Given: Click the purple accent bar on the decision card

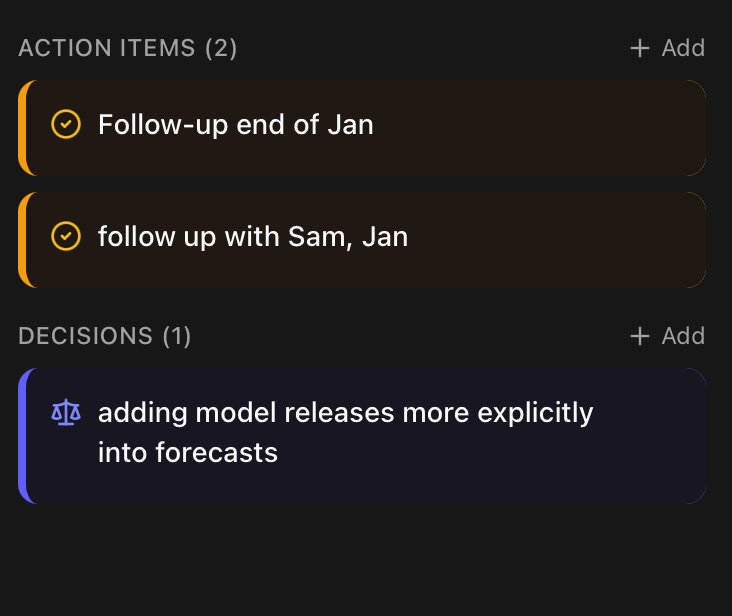Looking at the screenshot, I should pos(22,436).
